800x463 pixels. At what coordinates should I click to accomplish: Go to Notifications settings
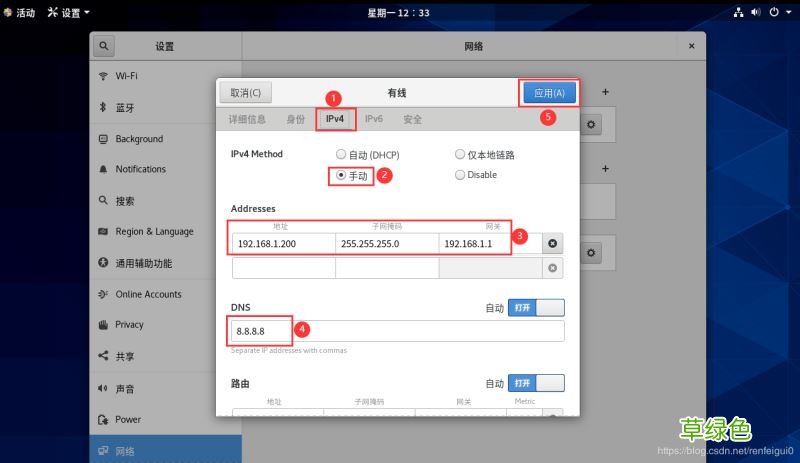coord(165,169)
